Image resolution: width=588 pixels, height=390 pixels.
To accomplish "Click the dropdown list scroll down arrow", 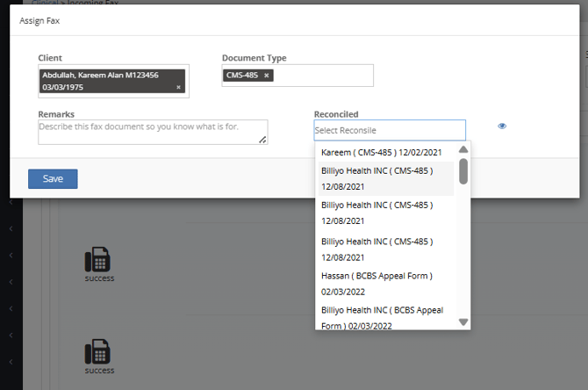I will tap(463, 322).
